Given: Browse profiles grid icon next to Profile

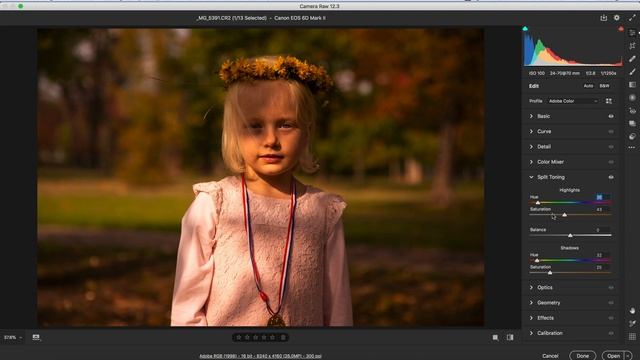Looking at the screenshot, I should 609,101.
